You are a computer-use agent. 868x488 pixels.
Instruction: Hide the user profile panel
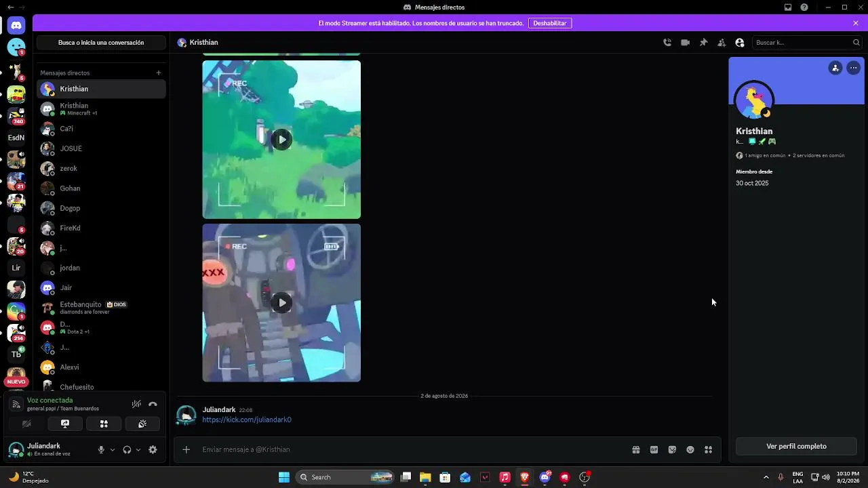point(740,43)
